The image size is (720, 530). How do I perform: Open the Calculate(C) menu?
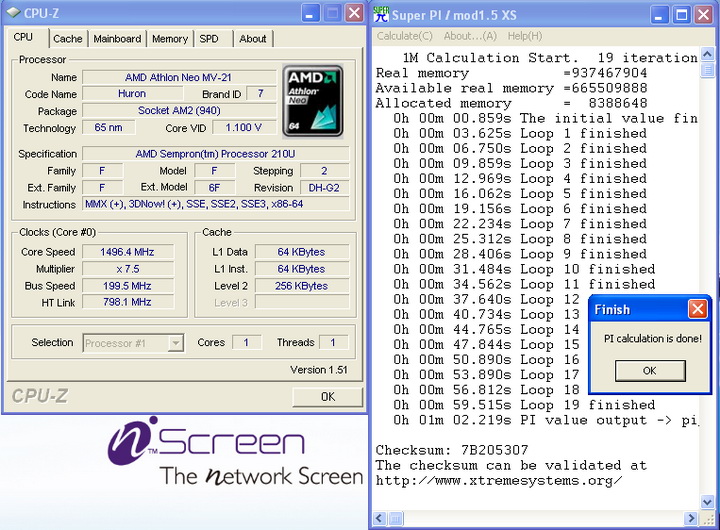pos(405,36)
